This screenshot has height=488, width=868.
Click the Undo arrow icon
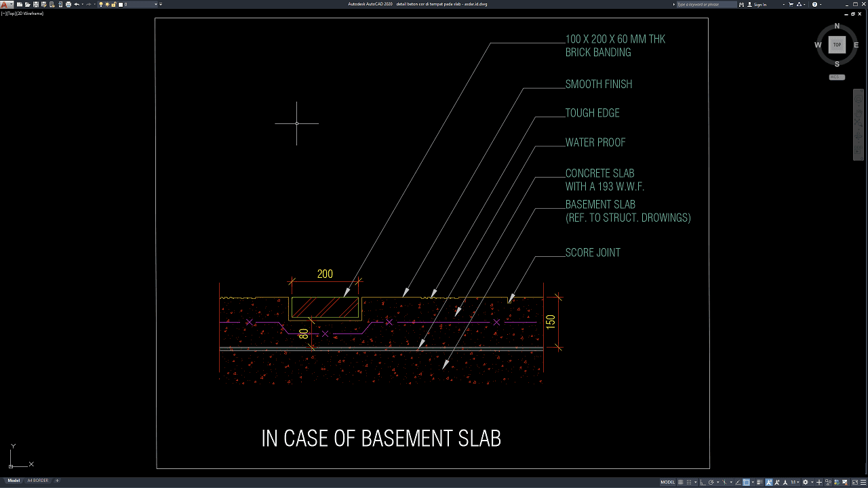click(x=76, y=4)
